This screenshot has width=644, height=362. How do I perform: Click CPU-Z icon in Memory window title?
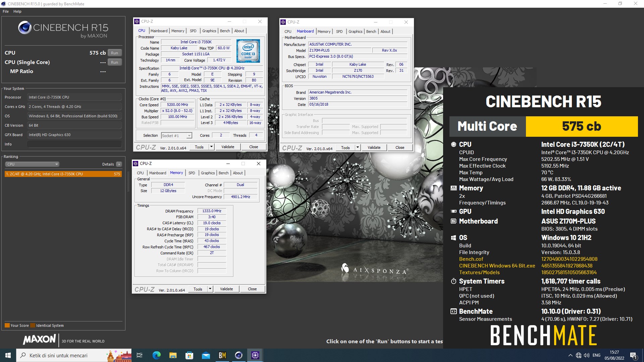[136, 164]
